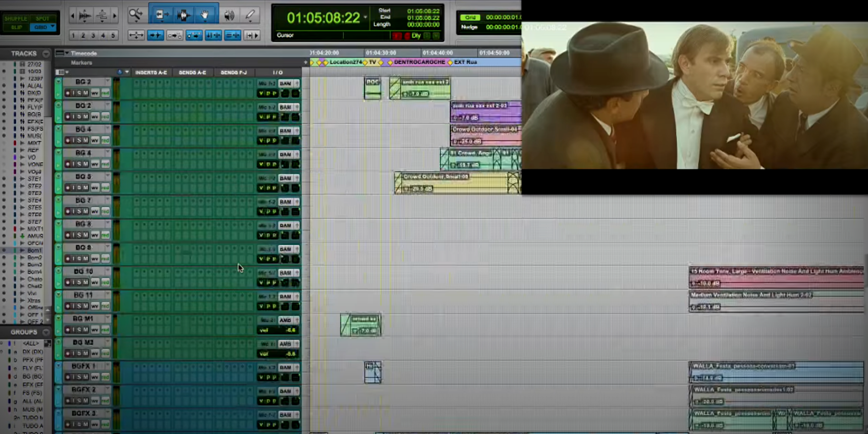Image resolution: width=868 pixels, height=434 pixels.
Task: Switch to Slip edit mode
Action: 16,27
